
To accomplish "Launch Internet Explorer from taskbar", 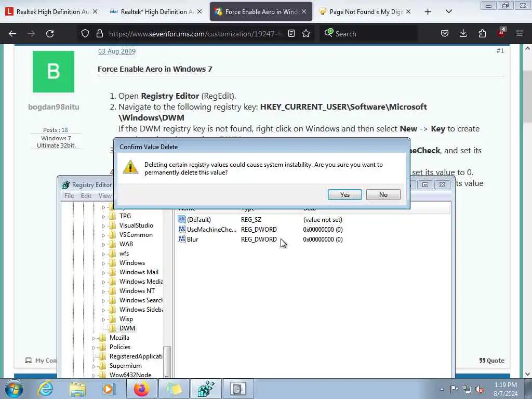I will 45,389.
